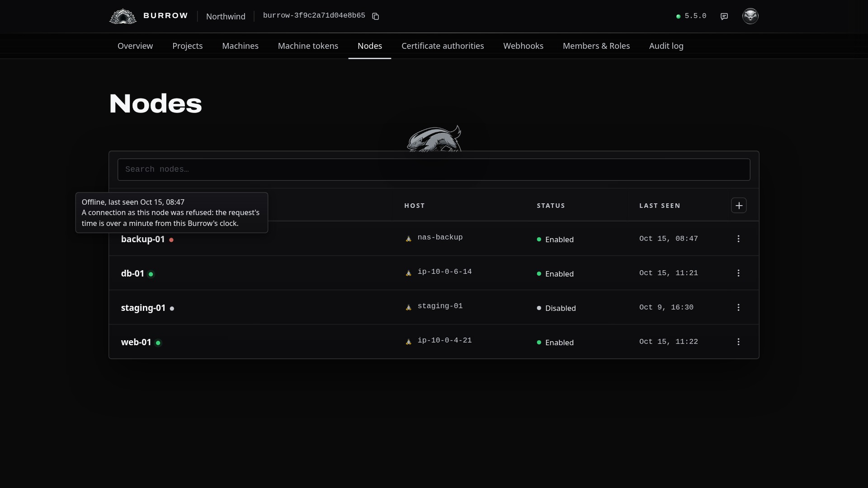The width and height of the screenshot is (868, 488).
Task: Click the Linux icon beside ip-10-0-4-21
Action: pyautogui.click(x=409, y=342)
